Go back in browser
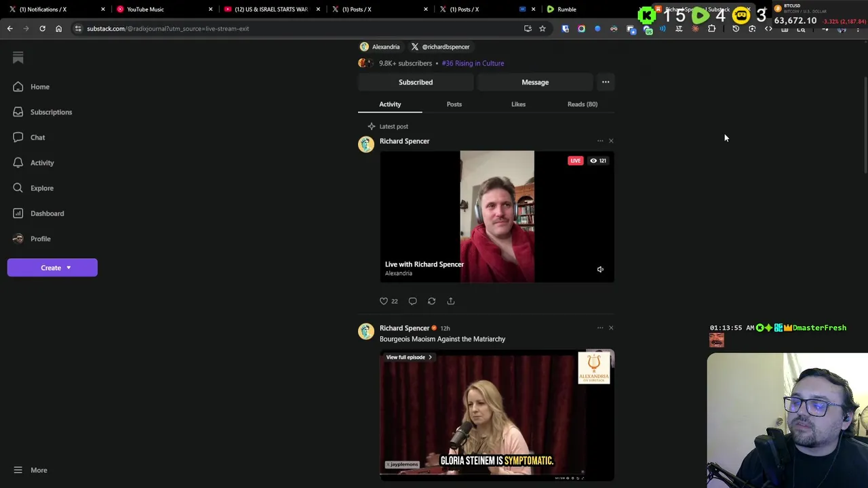 click(9, 28)
